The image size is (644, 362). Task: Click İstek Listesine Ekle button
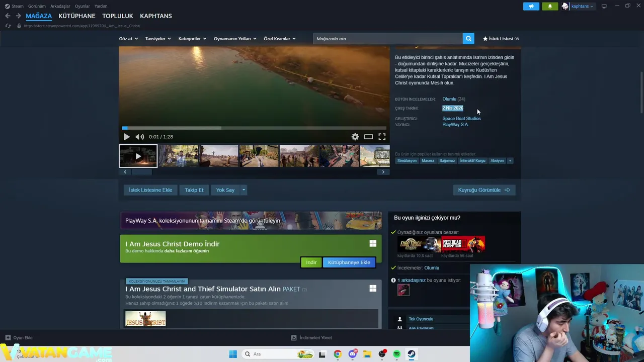click(150, 190)
